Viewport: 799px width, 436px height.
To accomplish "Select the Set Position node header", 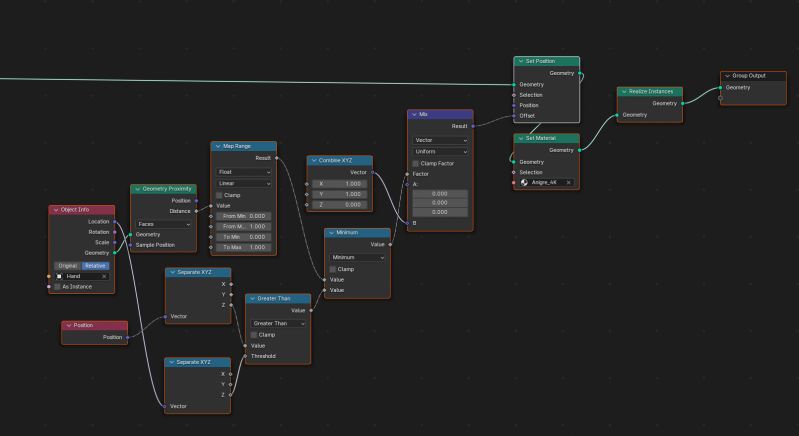I will point(546,61).
